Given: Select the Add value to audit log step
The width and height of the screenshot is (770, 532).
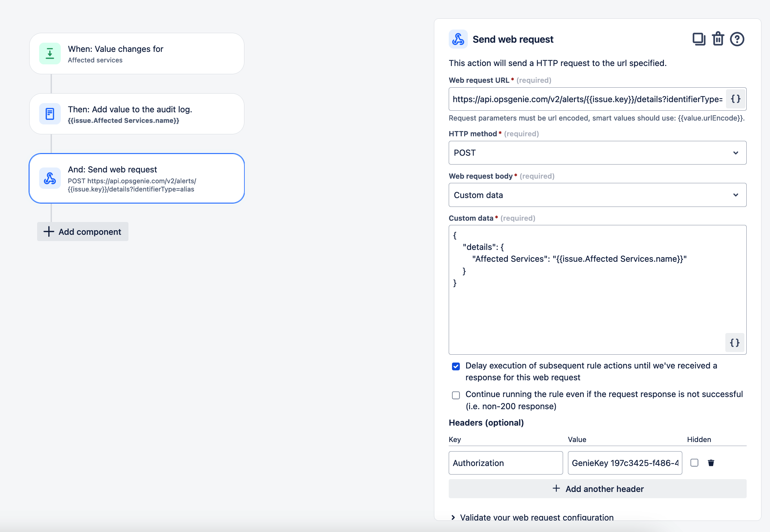Looking at the screenshot, I should (137, 114).
